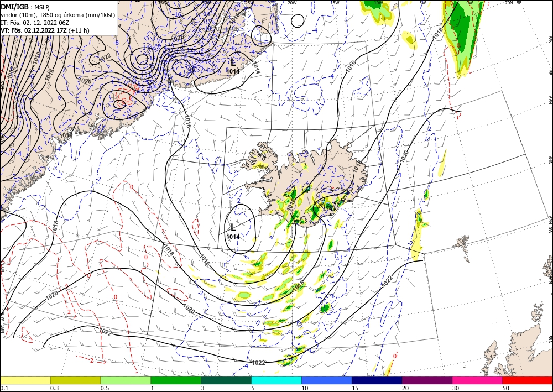Click the "DMI/IGB : MSLP," title line

(25, 6)
